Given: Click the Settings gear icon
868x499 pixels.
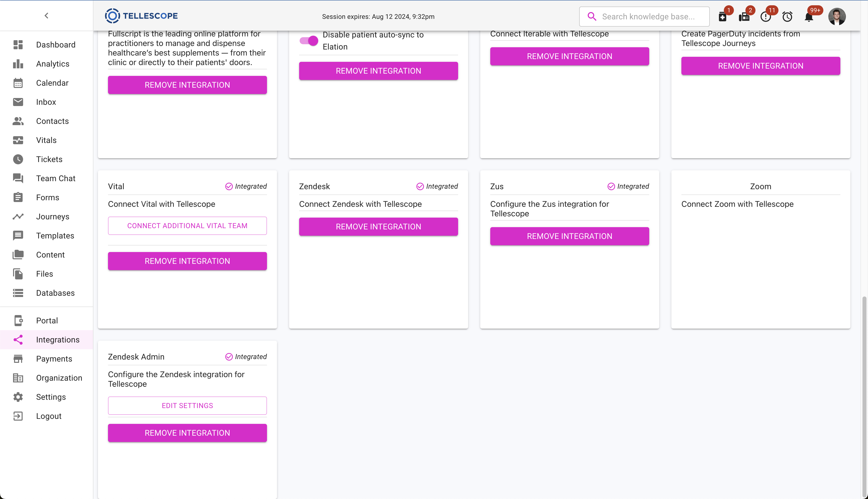Looking at the screenshot, I should 18,397.
